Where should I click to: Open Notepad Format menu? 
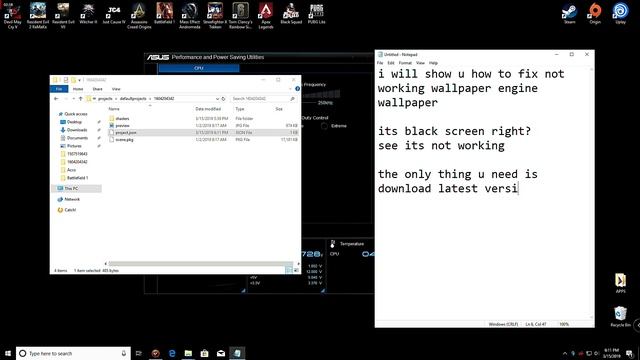point(405,63)
